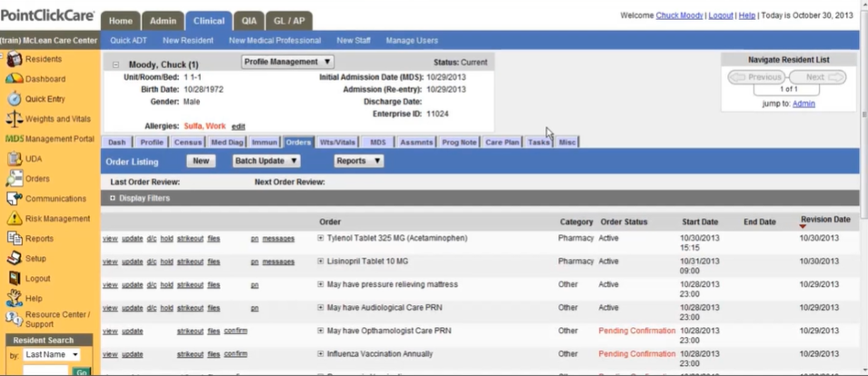
Task: Open Quick Entry icon in sidebar
Action: click(x=14, y=99)
